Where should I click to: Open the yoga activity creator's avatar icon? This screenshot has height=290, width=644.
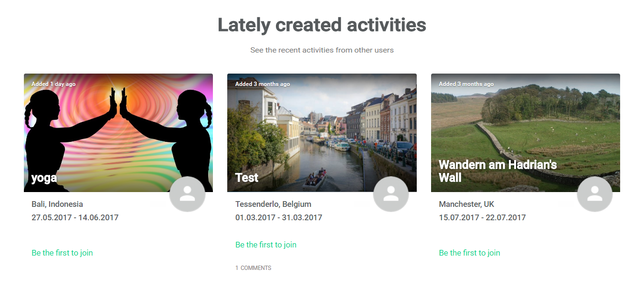[187, 193]
